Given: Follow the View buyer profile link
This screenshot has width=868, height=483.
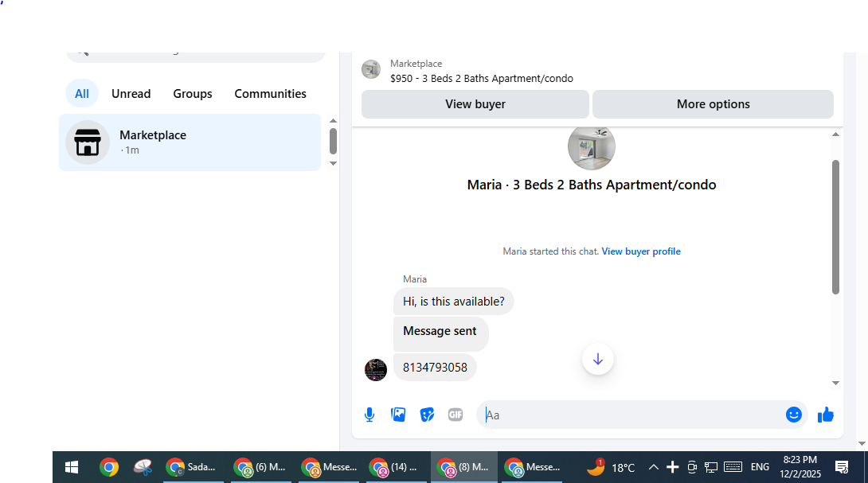Looking at the screenshot, I should click(641, 251).
